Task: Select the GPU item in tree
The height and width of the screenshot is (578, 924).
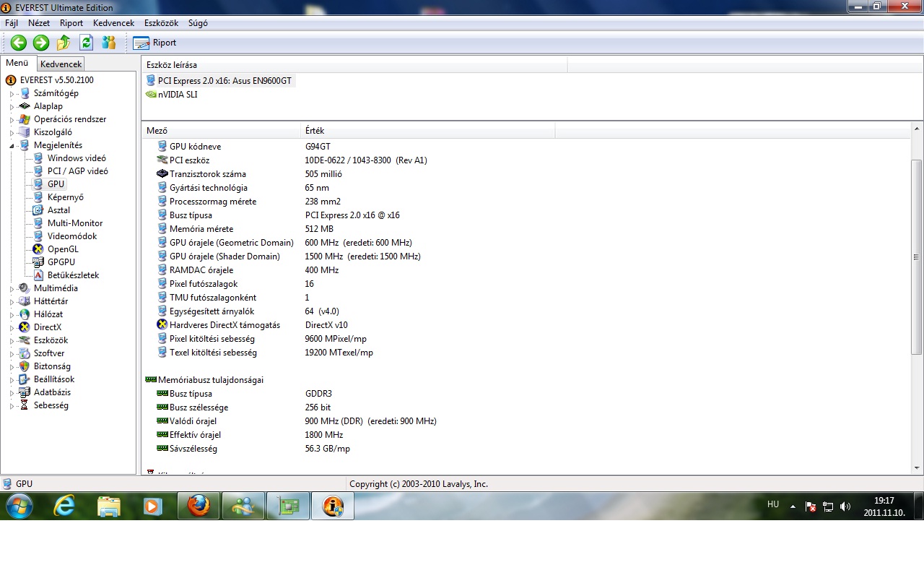Action: 56,184
